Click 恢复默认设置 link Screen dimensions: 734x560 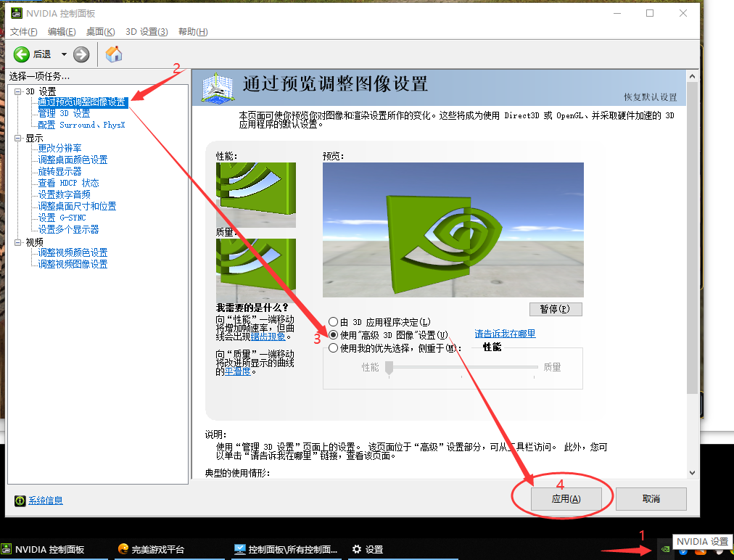pos(650,97)
